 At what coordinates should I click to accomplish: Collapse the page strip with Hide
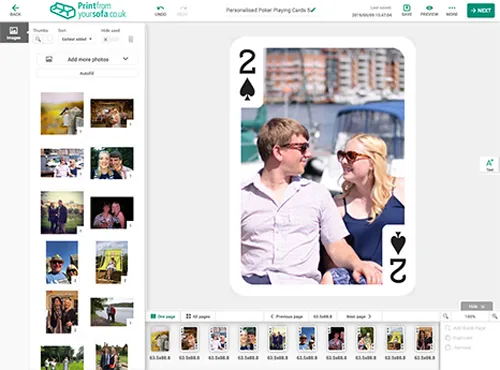[476, 306]
